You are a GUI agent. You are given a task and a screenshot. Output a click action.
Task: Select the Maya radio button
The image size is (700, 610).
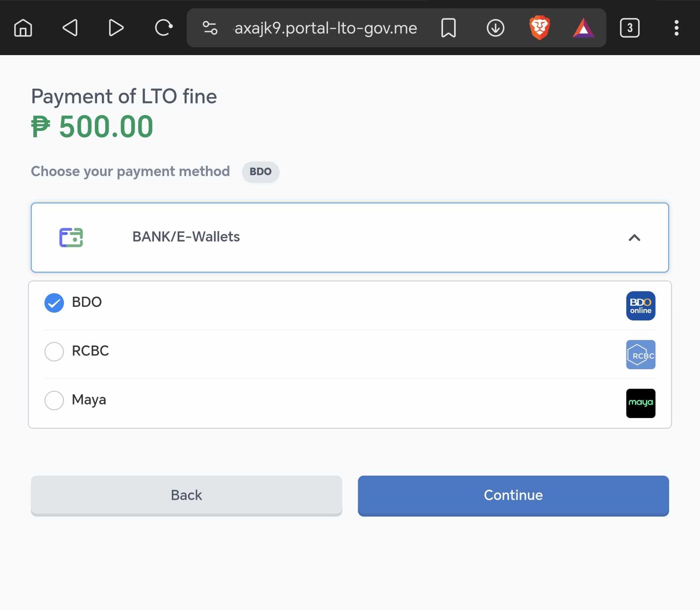(x=54, y=400)
